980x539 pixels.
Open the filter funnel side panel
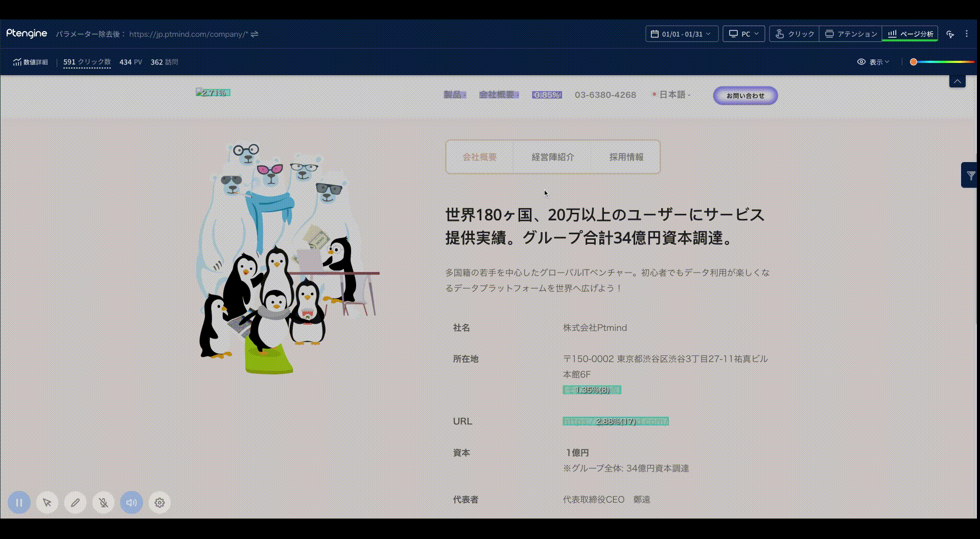[x=970, y=175]
